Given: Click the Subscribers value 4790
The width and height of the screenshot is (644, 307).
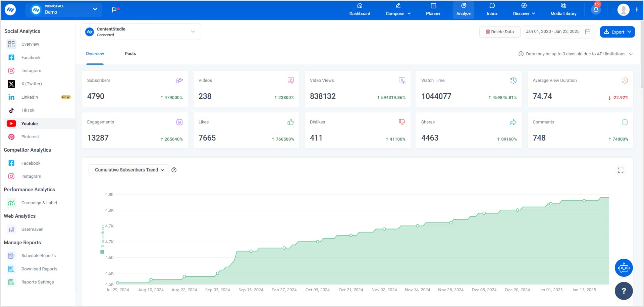Looking at the screenshot, I should 96,97.
